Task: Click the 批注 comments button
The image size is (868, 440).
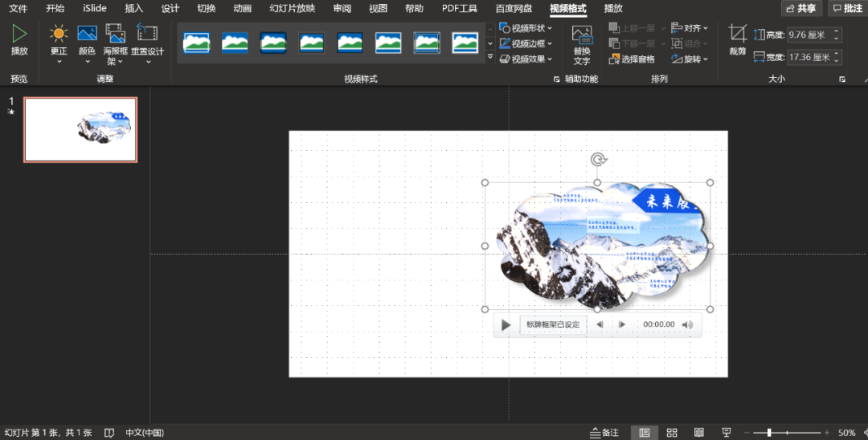Action: (x=847, y=9)
